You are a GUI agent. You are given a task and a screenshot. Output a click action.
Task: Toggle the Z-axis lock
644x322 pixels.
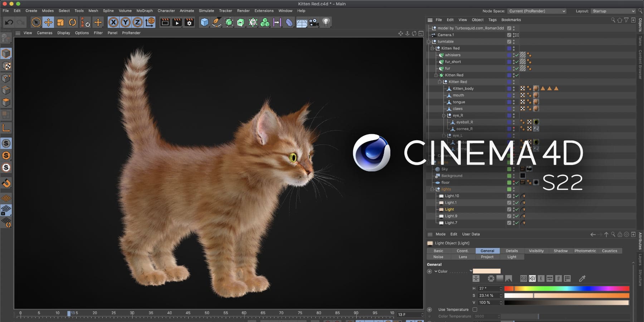click(x=137, y=22)
